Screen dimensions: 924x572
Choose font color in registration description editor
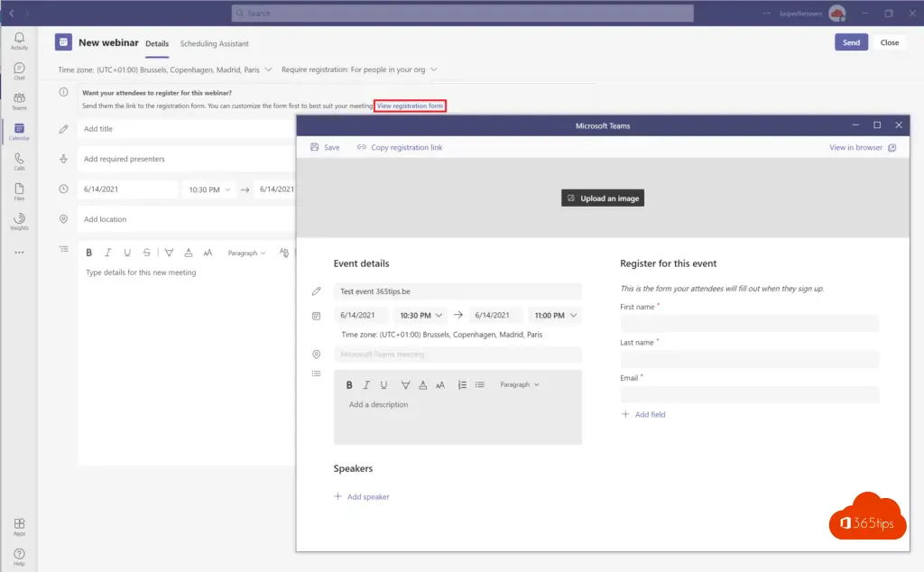422,384
